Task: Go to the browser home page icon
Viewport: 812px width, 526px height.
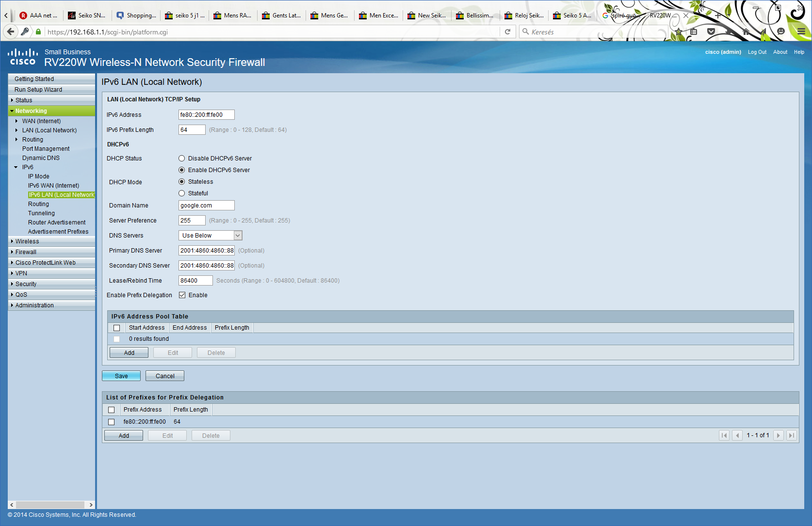Action: point(746,32)
